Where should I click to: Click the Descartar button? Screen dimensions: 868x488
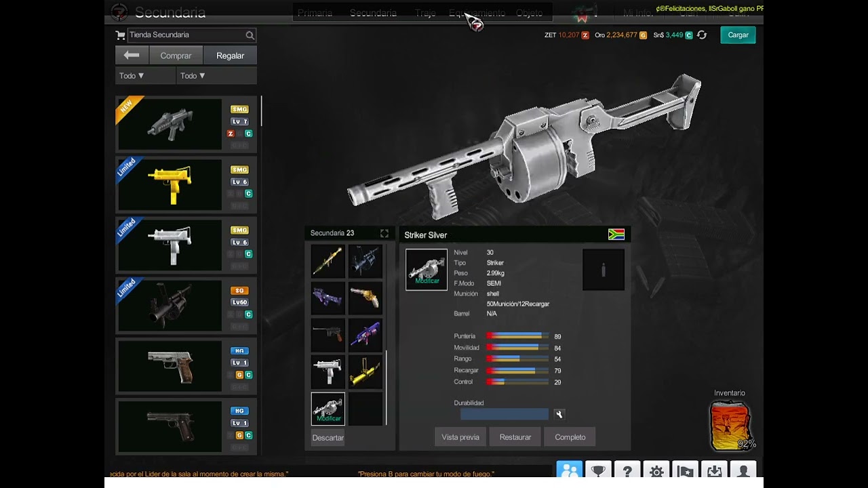pyautogui.click(x=328, y=438)
